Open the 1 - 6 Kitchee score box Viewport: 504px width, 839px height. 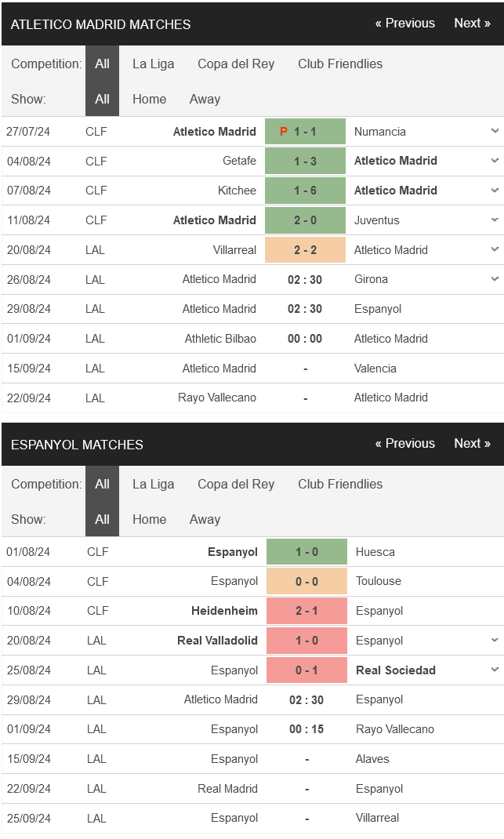306,191
